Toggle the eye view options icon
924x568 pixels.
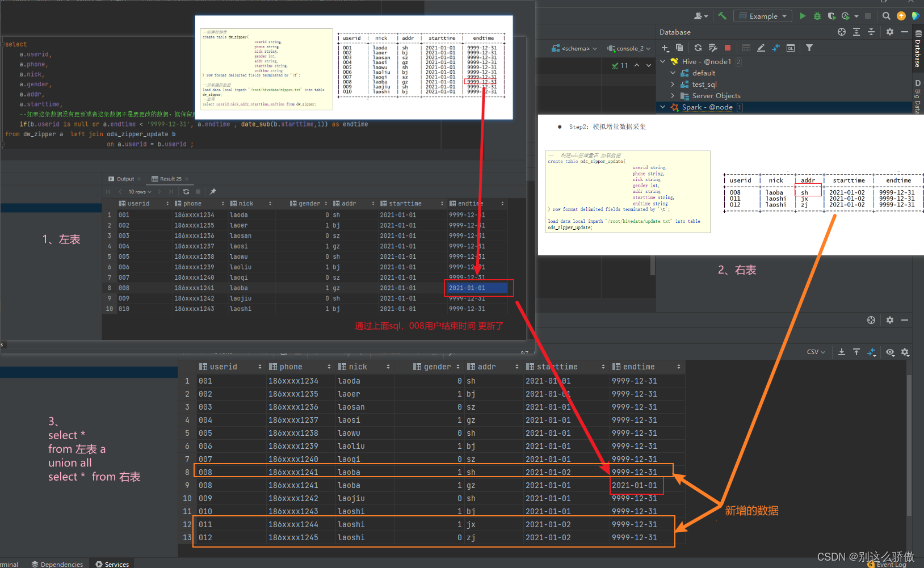[x=890, y=352]
